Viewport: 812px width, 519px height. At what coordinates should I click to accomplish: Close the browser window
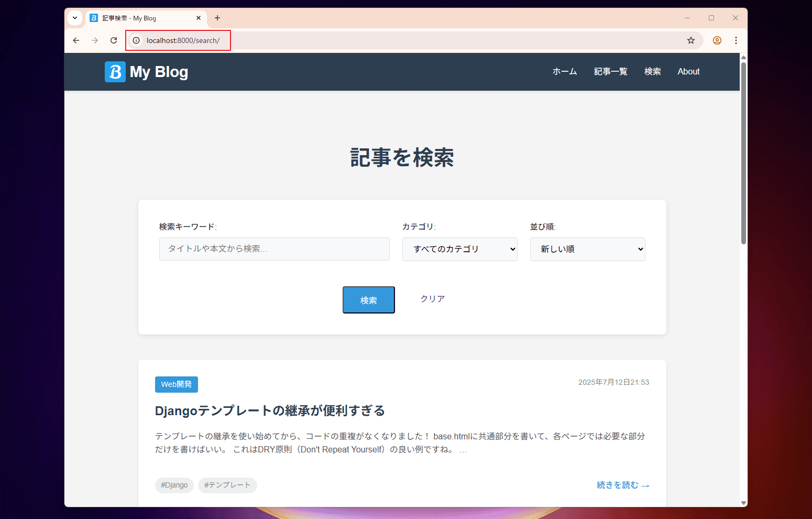point(736,18)
